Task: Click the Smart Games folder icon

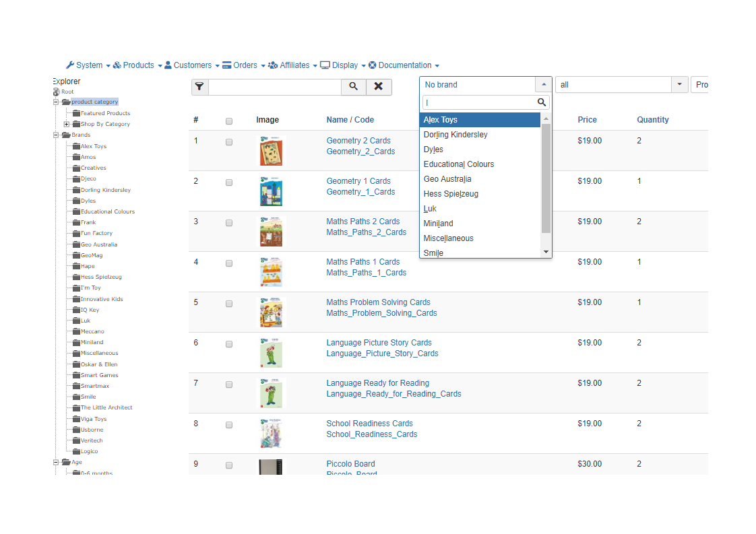Action: [x=76, y=375]
